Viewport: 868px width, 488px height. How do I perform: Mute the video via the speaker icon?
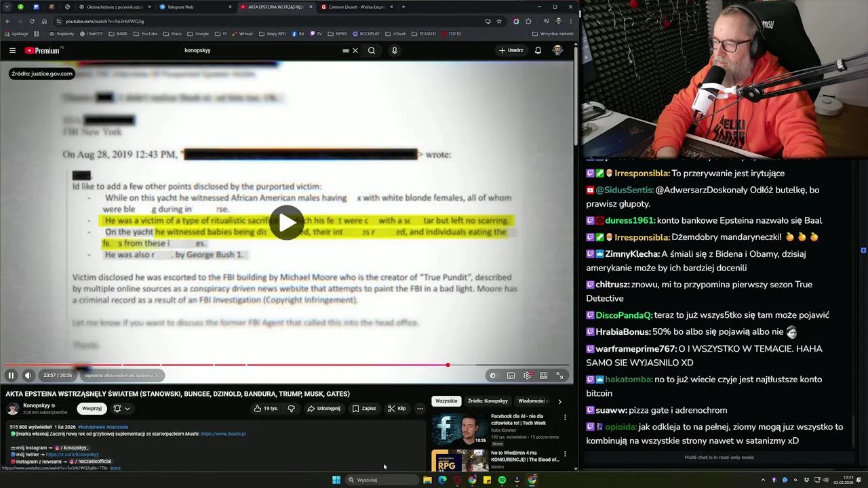tap(28, 375)
